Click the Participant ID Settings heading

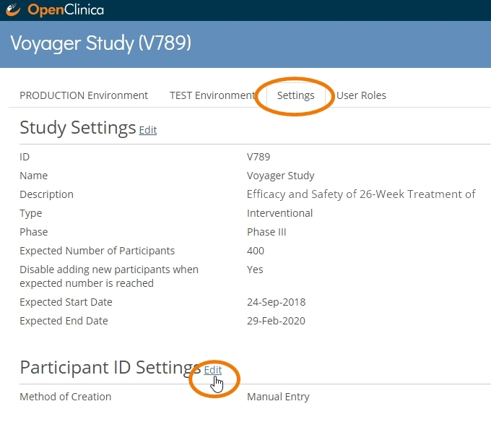tap(110, 368)
